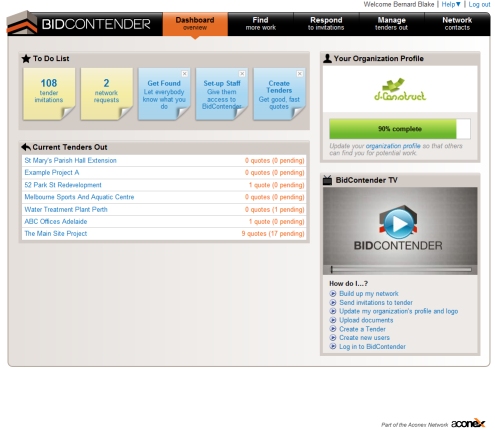Screen dimensions: 495x430
Task: Click the Aconex logo in footer
Action: (x=468, y=423)
